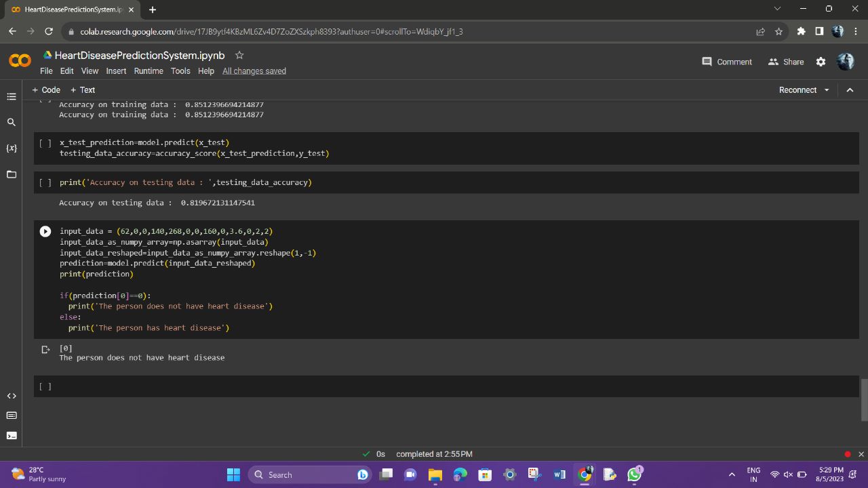Open the find and replace search icon
This screenshot has height=488, width=868.
pos(11,123)
